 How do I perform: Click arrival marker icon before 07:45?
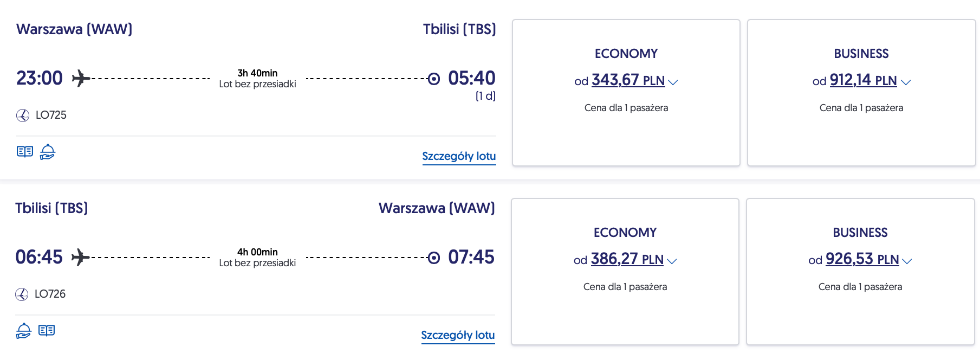point(434,258)
